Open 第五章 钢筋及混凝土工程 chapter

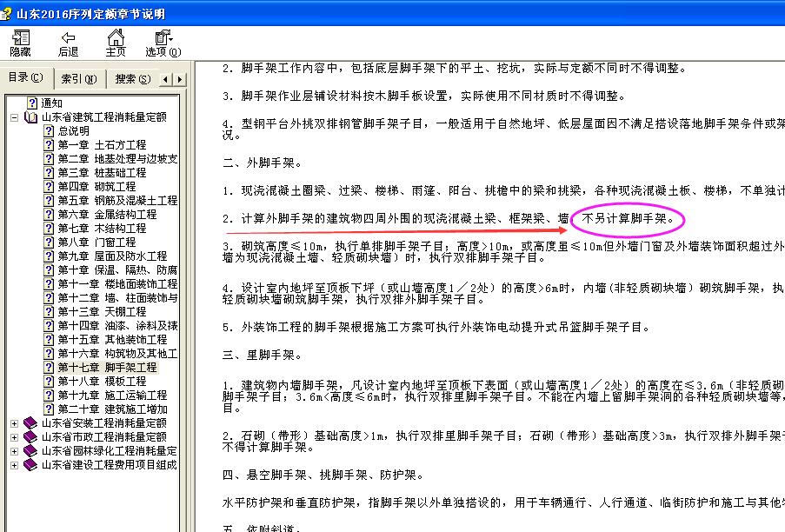pyautogui.click(x=117, y=201)
